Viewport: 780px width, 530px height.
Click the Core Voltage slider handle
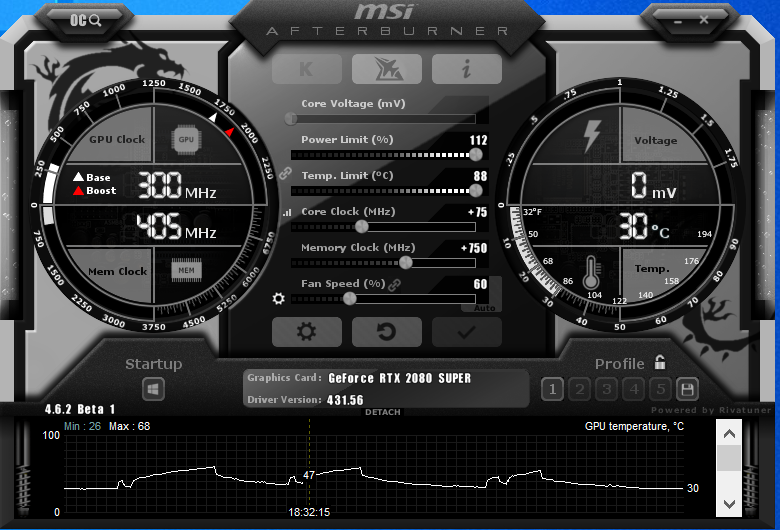tap(291, 118)
